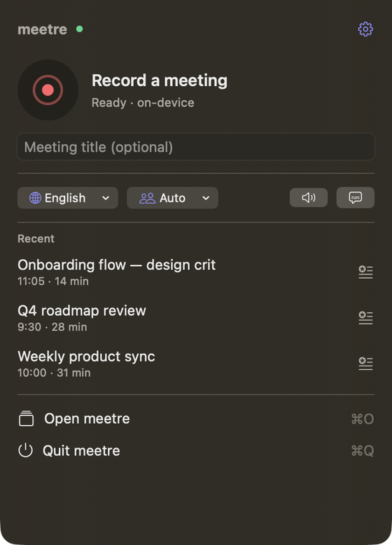Click the chevron beside Auto

pos(206,198)
